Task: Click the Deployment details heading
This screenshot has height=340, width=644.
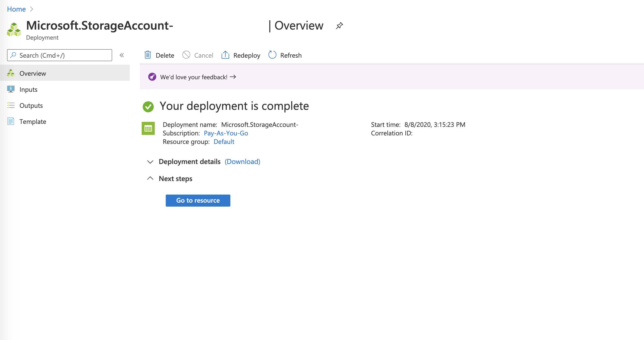Action: (x=190, y=162)
